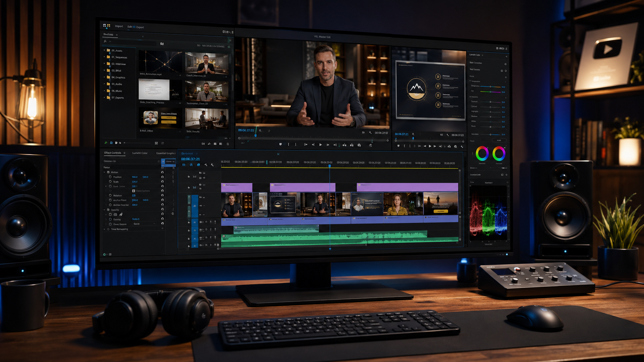Reset the Scale parameter
This screenshot has height=362, width=644.
tap(162, 182)
